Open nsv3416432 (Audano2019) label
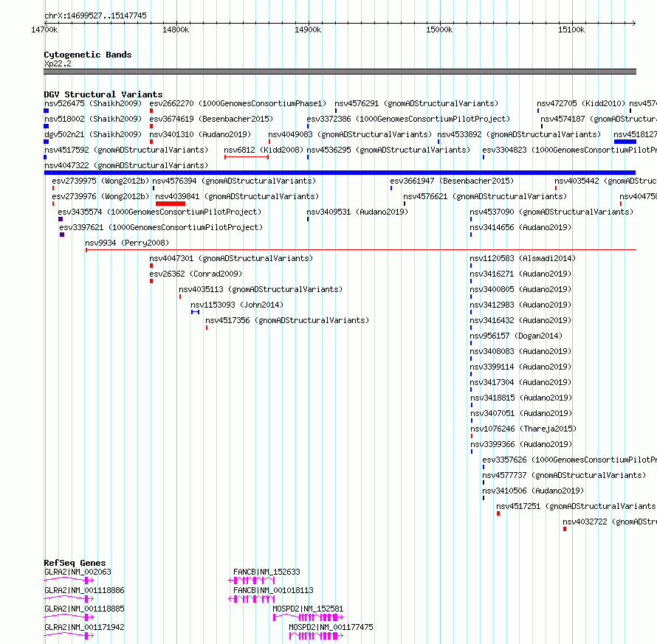 pyautogui.click(x=520, y=320)
